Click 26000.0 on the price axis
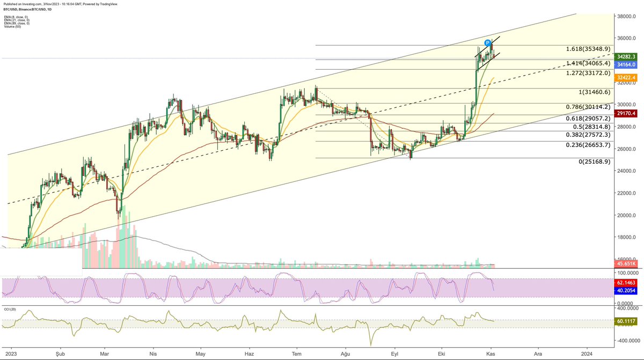This screenshot has width=644, height=360. tap(627, 149)
